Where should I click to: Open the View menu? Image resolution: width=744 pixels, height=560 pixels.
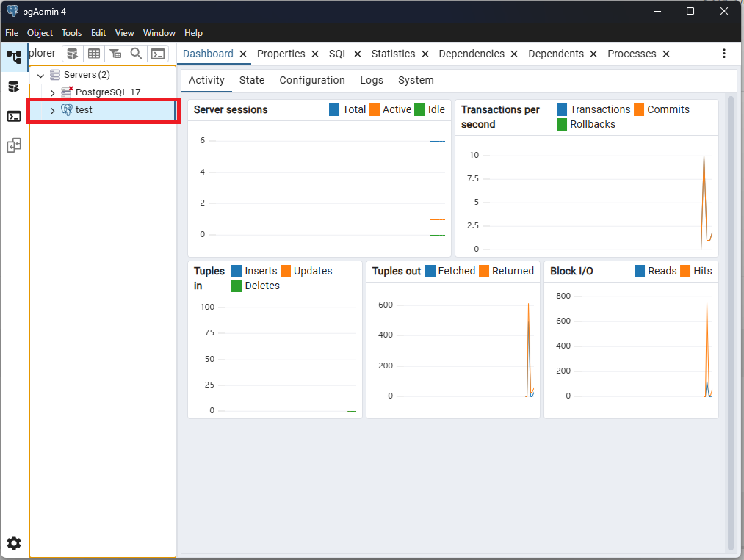coord(124,33)
